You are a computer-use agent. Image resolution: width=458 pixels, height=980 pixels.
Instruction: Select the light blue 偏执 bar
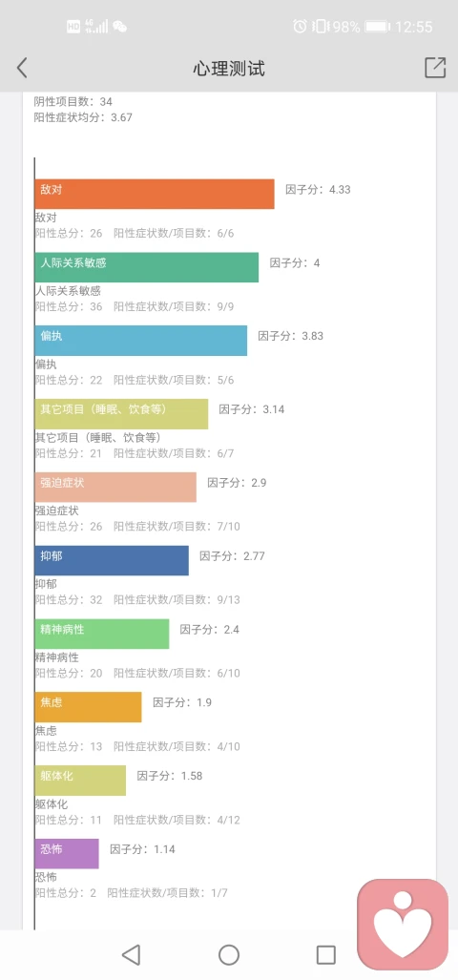coord(140,341)
